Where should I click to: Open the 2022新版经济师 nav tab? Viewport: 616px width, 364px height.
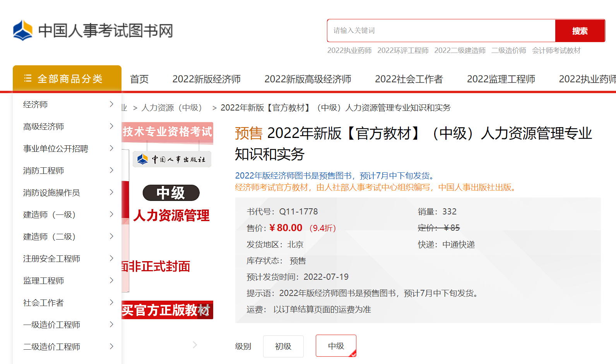point(207,79)
